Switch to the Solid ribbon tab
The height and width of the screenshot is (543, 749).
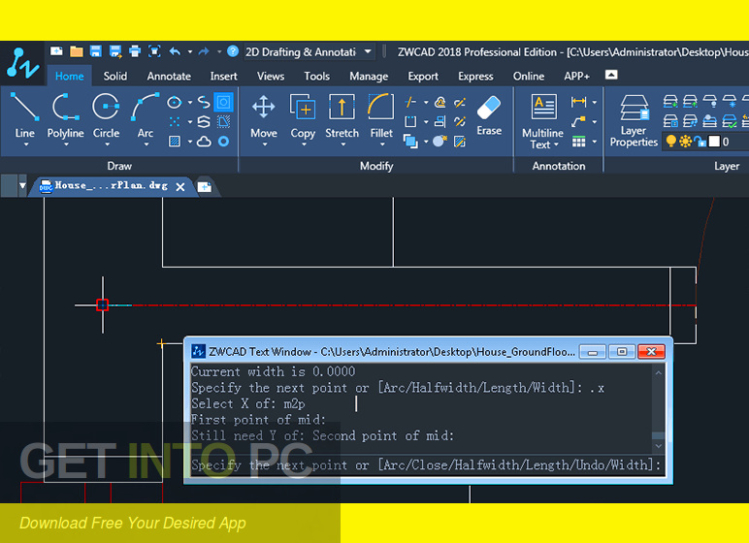click(x=115, y=76)
